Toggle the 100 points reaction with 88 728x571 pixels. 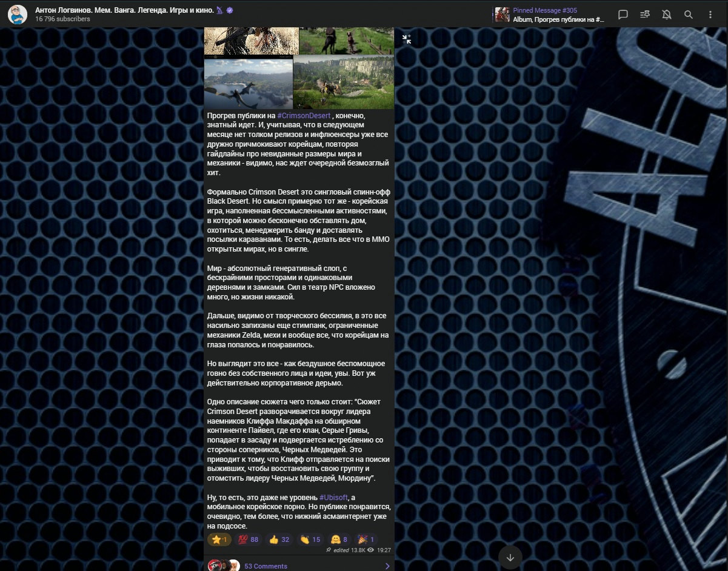248,539
